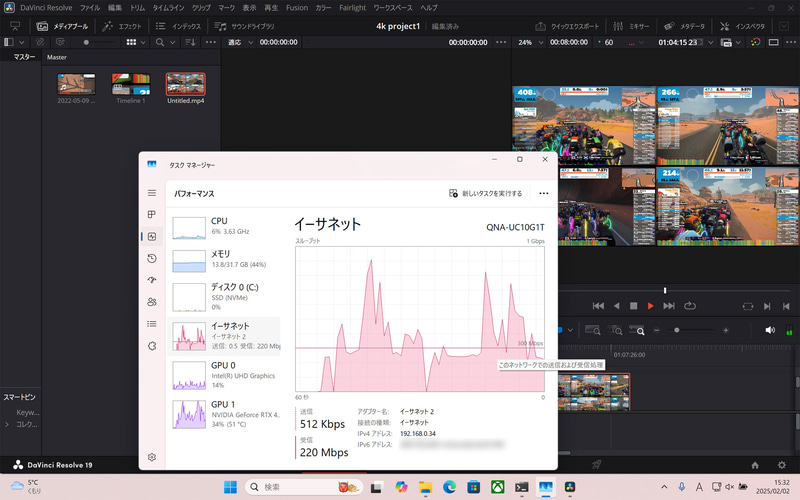Viewport: 800px width, 500px height.
Task: Select the Timeline 1 thumbnail
Action: click(131, 84)
